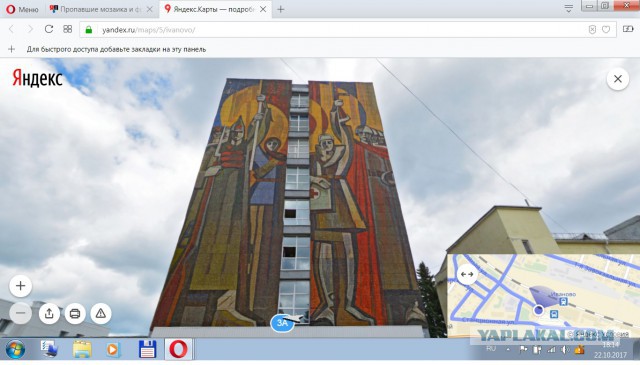This screenshot has height=365, width=640.
Task: Open the ad blocker shield icon
Action: pos(592,29)
